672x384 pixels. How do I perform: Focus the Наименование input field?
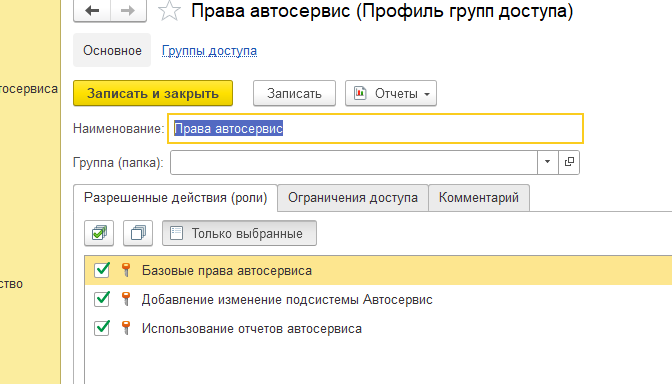[375, 128]
